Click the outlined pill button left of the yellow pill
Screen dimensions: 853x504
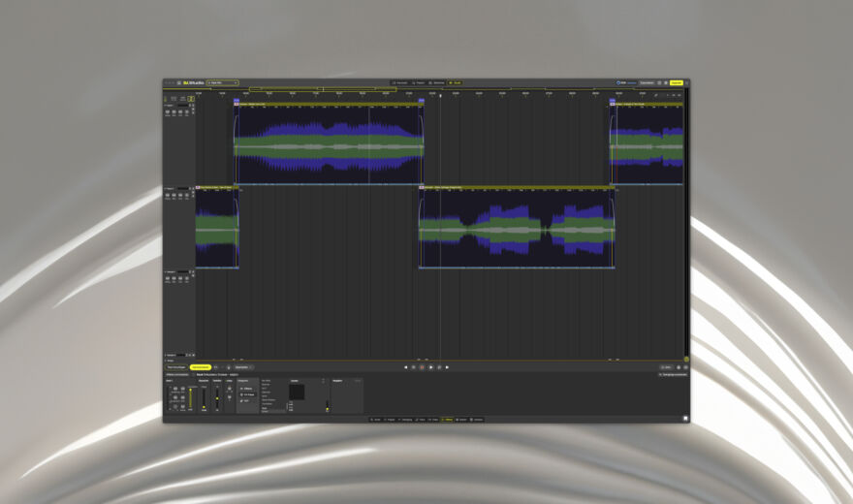(176, 367)
